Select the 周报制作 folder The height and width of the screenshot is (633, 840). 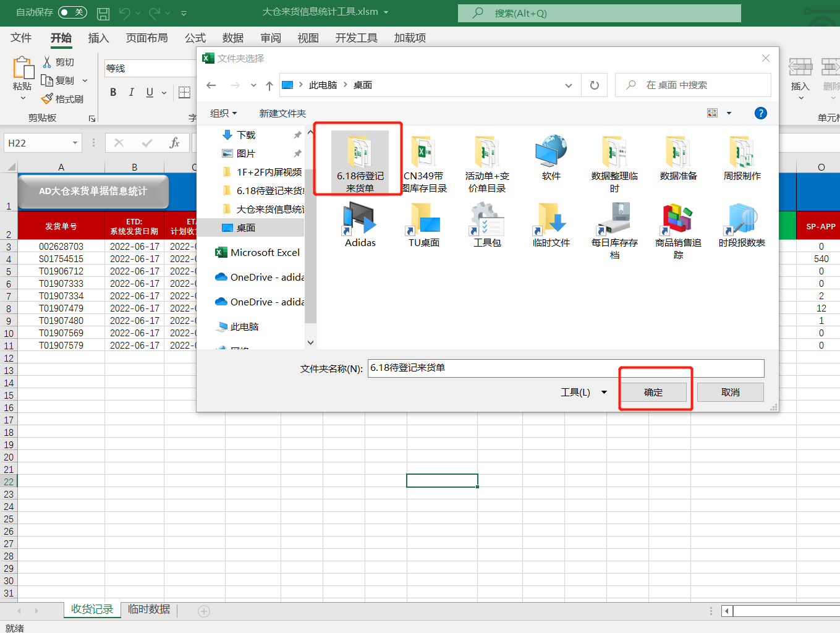[742, 159]
